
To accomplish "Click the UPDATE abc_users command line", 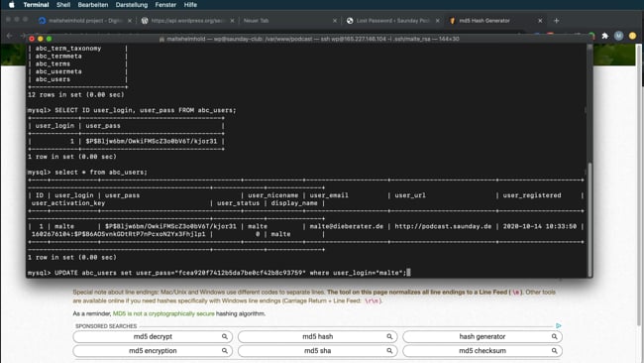I will point(219,273).
